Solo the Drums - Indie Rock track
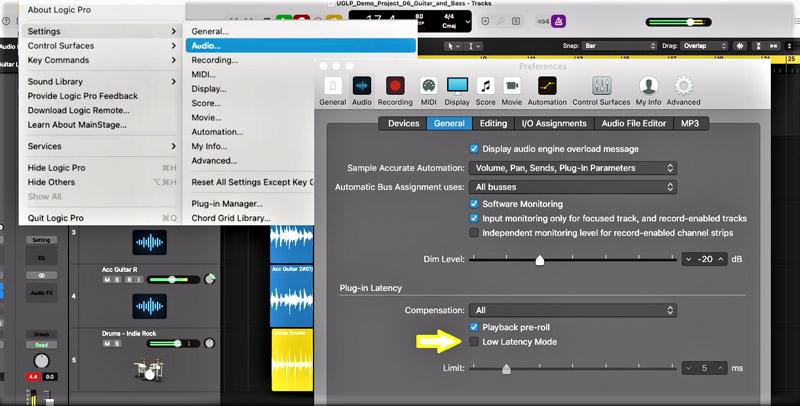Viewport: 800px width, 406px height. 117,343
